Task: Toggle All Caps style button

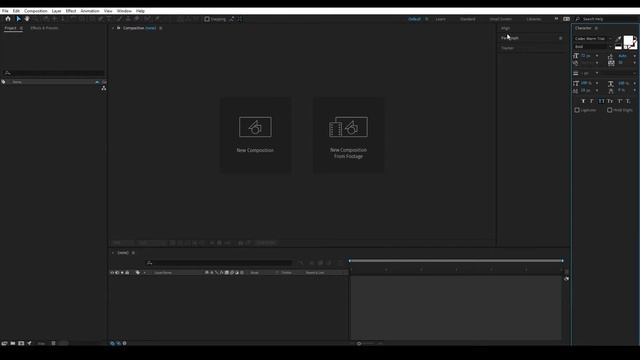Action: point(601,101)
